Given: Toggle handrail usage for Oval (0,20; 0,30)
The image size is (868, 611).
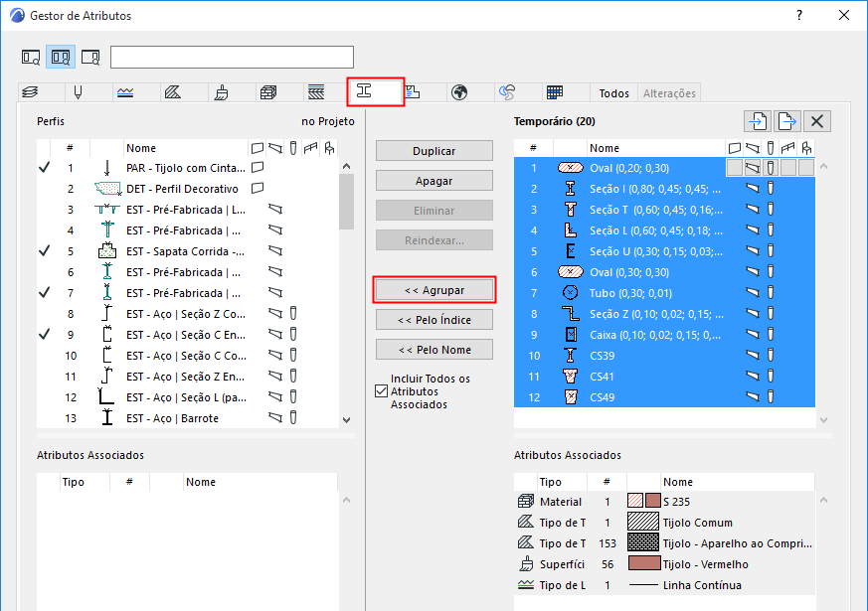Looking at the screenshot, I should 787,168.
